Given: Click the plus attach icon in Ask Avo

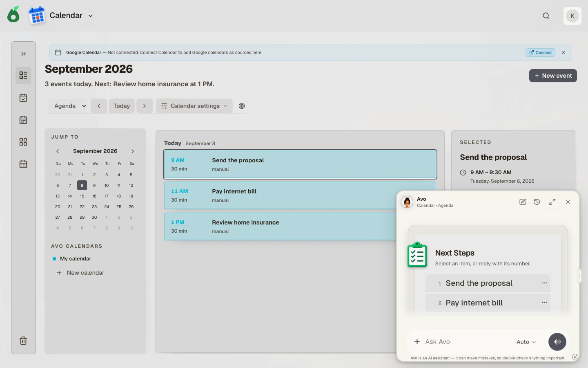Looking at the screenshot, I should pos(417,342).
